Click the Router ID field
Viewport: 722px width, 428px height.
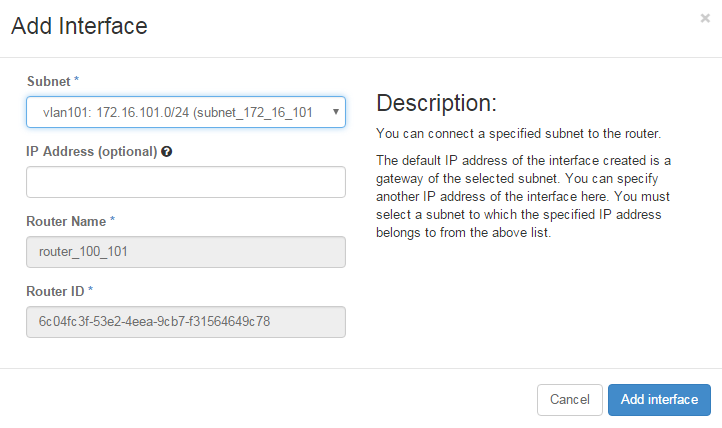tap(186, 322)
